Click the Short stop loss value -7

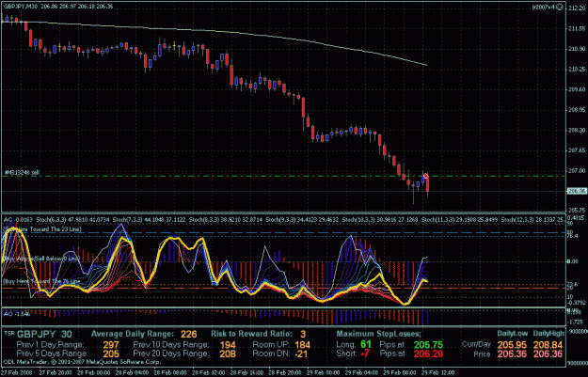coord(364,353)
